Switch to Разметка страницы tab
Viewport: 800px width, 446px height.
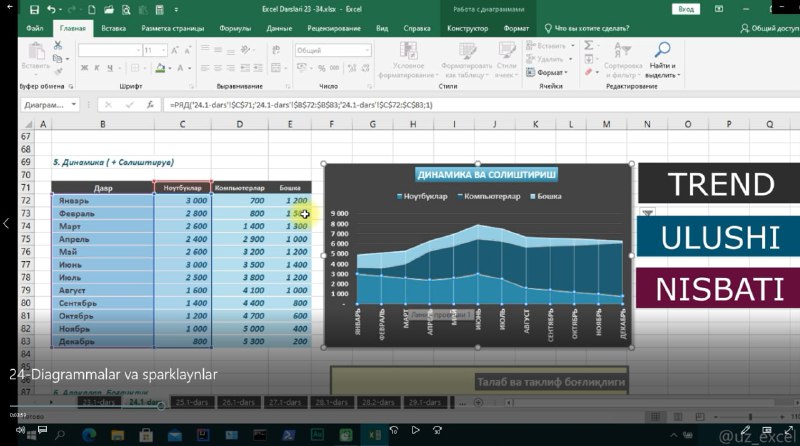coord(172,28)
